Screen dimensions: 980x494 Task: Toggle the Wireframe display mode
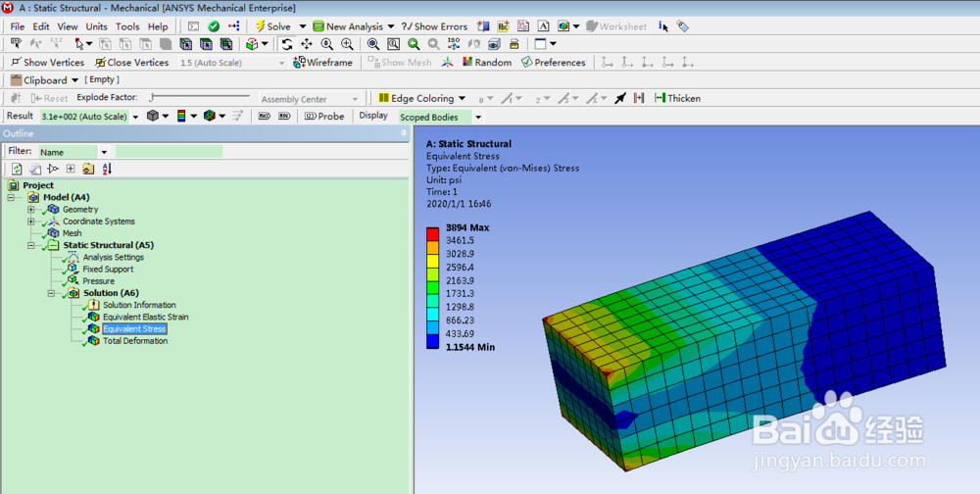[x=324, y=63]
